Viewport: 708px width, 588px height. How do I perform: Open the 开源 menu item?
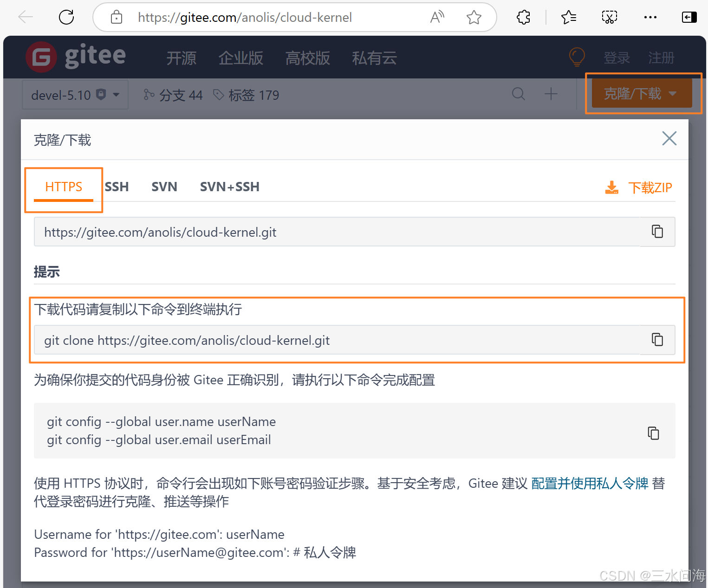tap(182, 58)
